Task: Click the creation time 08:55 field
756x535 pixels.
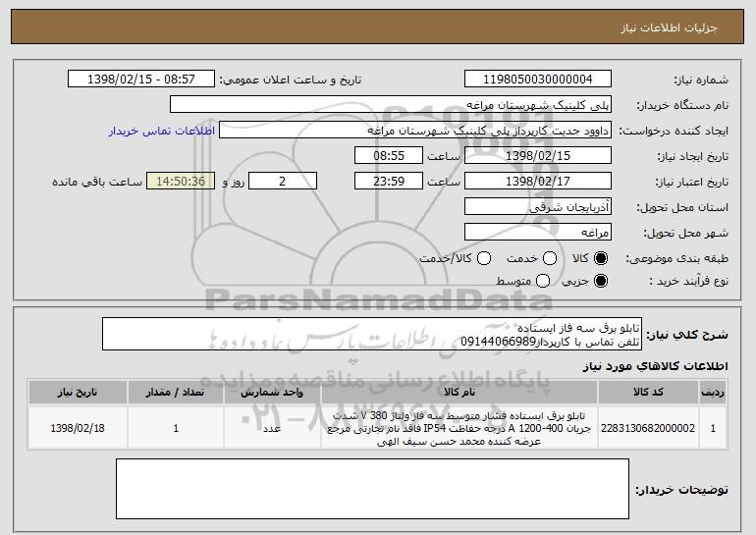Action: 387,155
